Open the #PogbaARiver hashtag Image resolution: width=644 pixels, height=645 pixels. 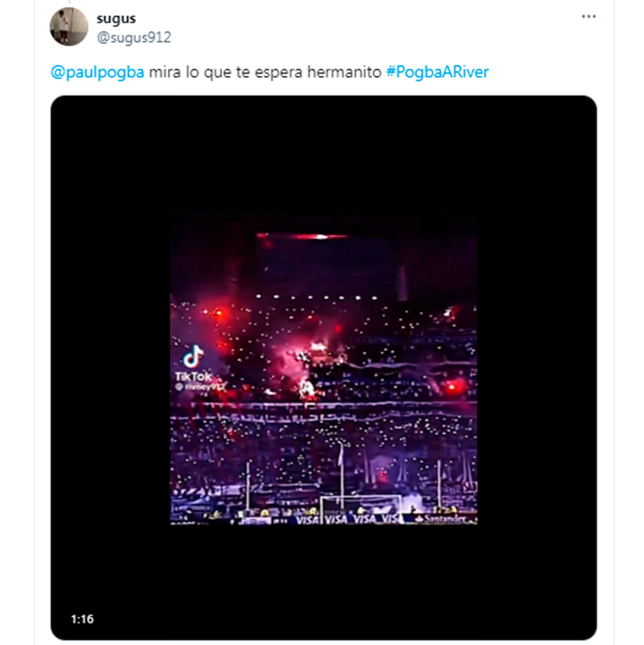pos(437,72)
